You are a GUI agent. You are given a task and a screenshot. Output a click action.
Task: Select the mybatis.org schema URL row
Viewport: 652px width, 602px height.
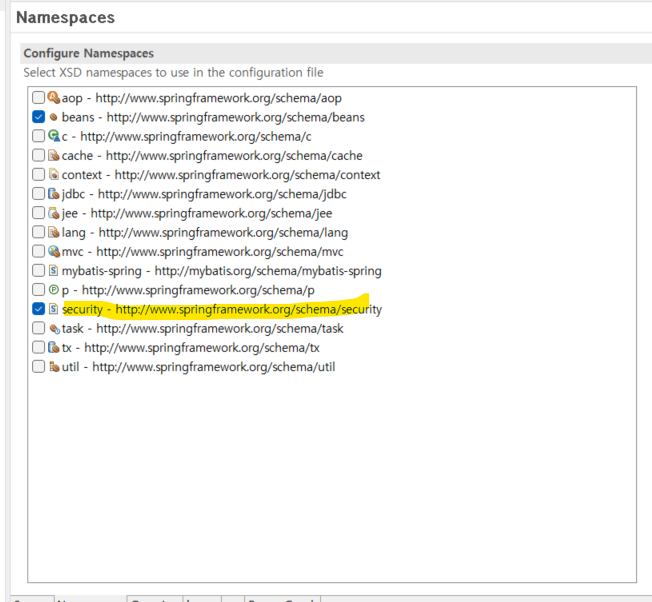[221, 271]
